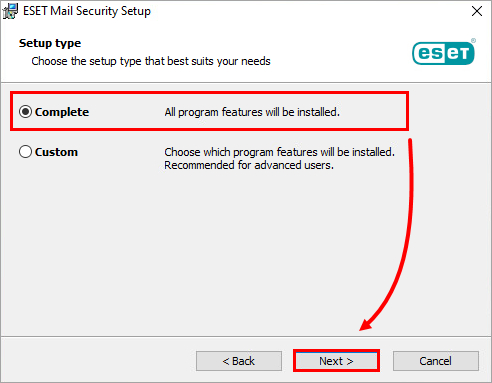
Task: Click the 'Setup type' heading
Action: click(50, 43)
